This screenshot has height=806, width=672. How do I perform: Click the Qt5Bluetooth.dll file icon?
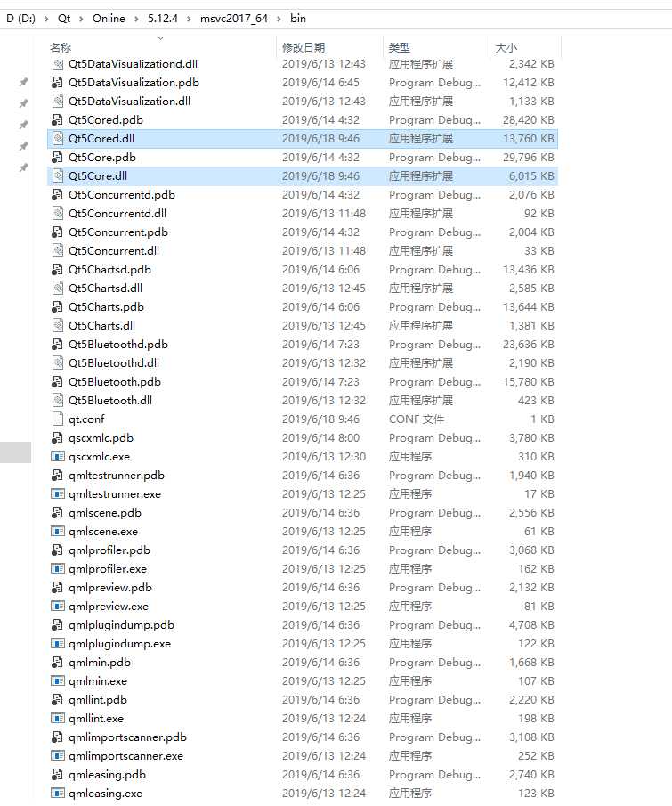click(x=58, y=401)
